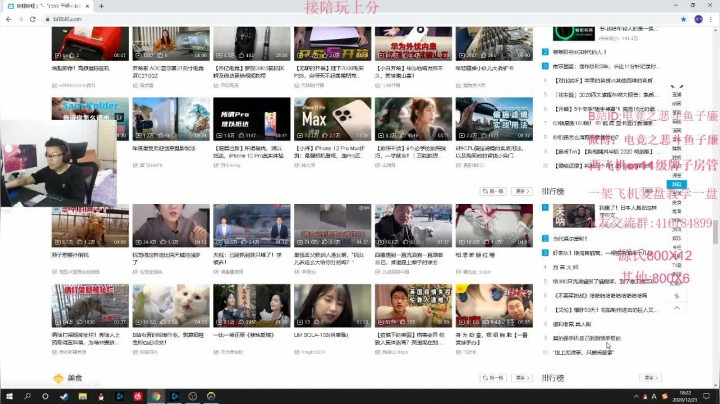720x404 pixels.
Task: Click the page vertical scrollbar thumb
Action: click(715, 232)
